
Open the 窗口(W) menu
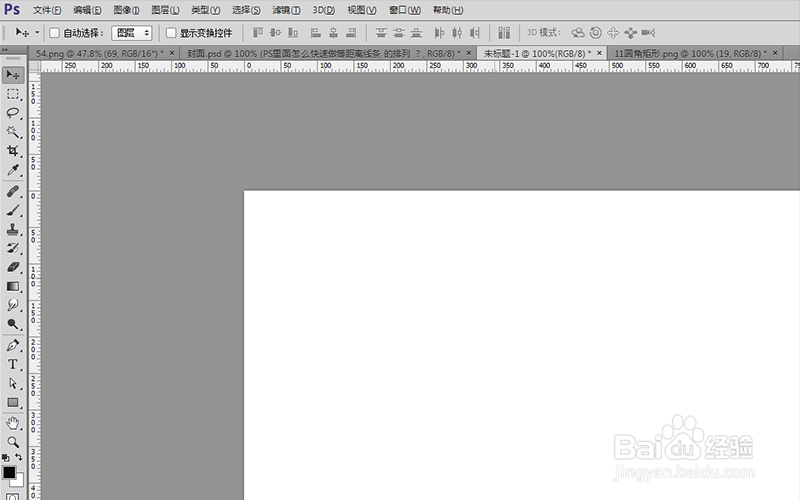(405, 10)
